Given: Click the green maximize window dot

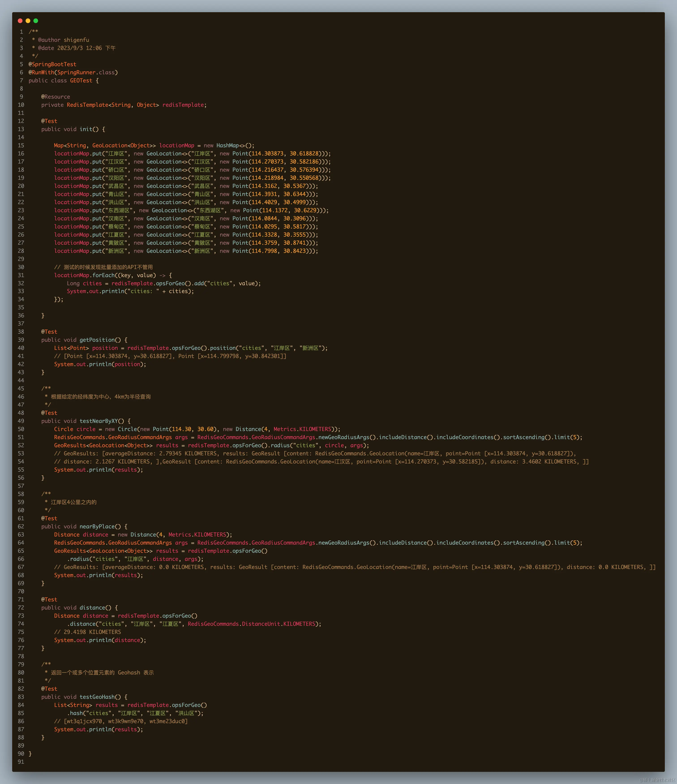Looking at the screenshot, I should point(36,21).
